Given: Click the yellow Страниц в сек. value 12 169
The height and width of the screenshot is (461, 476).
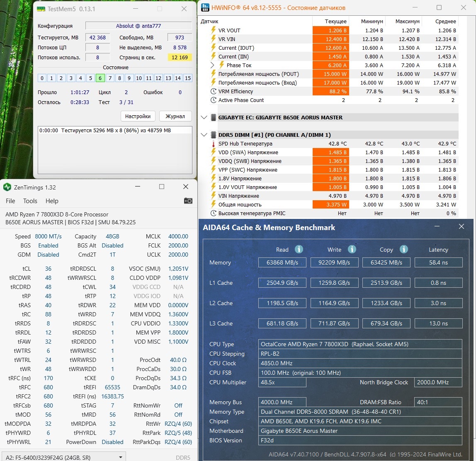Looking at the screenshot, I should [180, 57].
